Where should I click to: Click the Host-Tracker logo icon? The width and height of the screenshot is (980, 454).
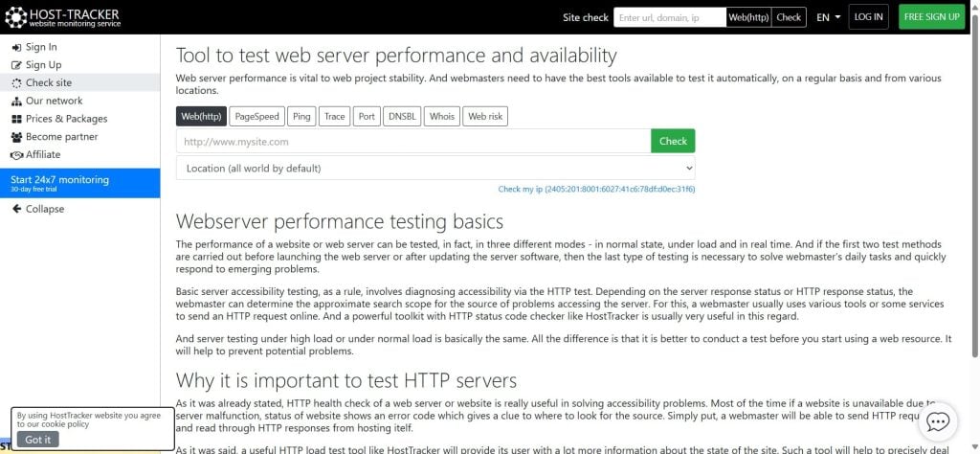click(x=16, y=16)
